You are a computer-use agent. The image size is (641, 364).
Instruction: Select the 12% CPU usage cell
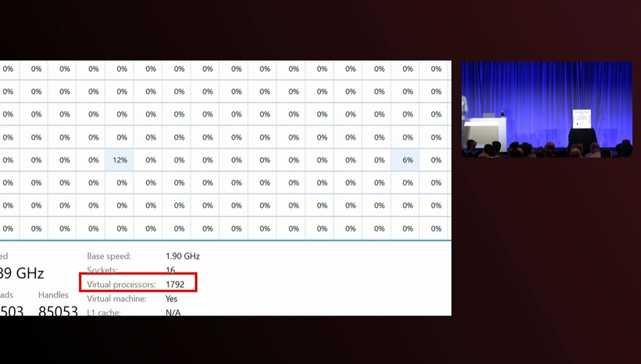pyautogui.click(x=120, y=160)
